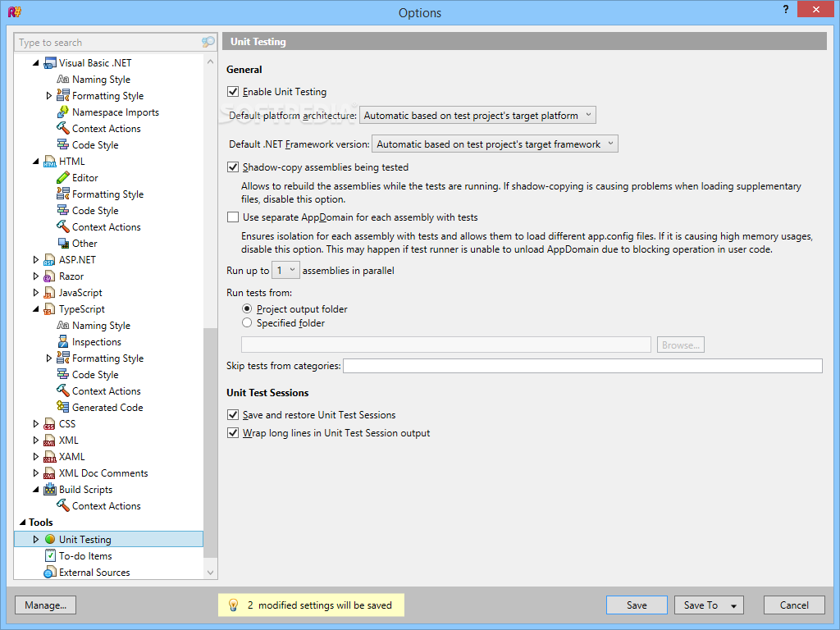Click the Visual Basic .NET VB icon
Screen dimensions: 840x630
[50, 63]
